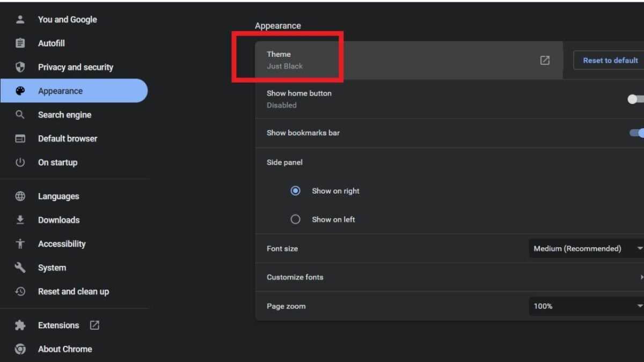Click the Privacy and security shield icon
The width and height of the screenshot is (644, 362).
click(x=20, y=67)
